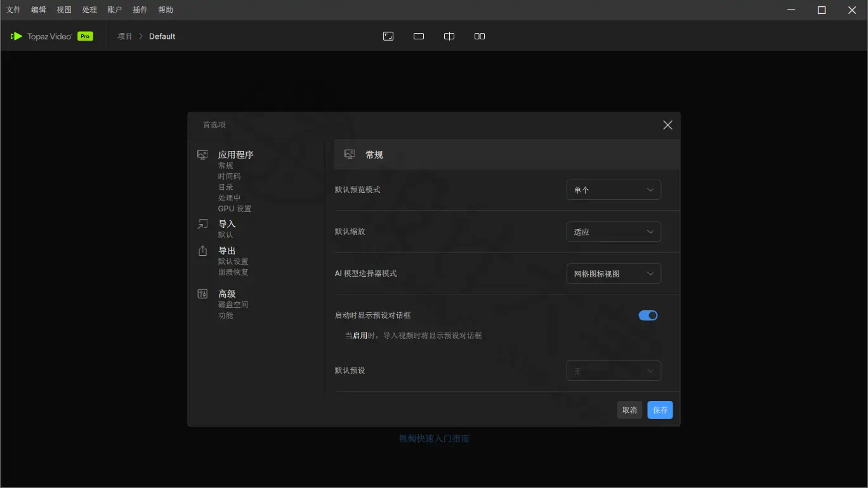Select 功能 in the sidebar
Image resolution: width=868 pixels, height=488 pixels.
225,315
